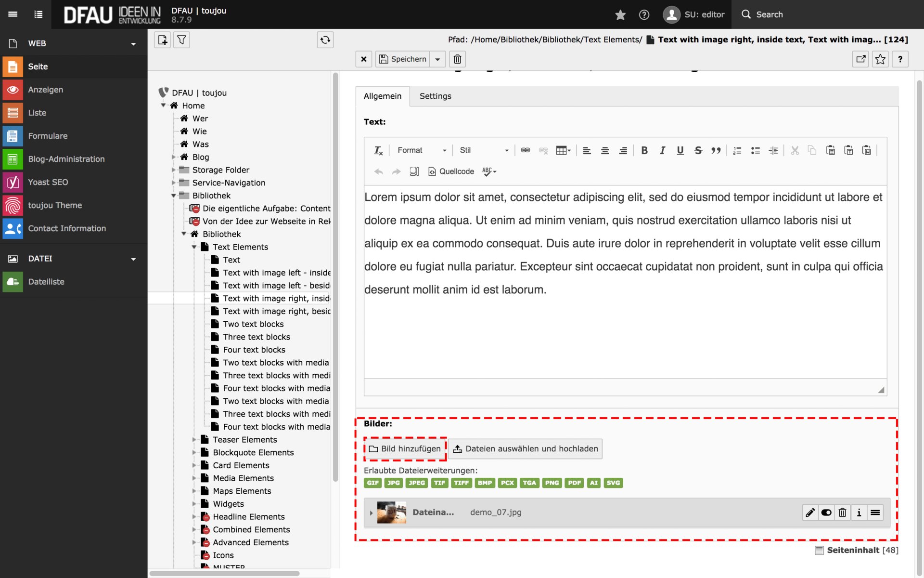Insert a bulleted list

756,150
